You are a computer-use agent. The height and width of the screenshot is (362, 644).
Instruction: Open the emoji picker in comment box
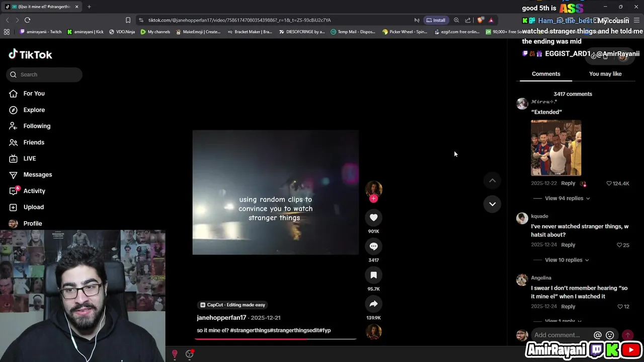pyautogui.click(x=610, y=335)
